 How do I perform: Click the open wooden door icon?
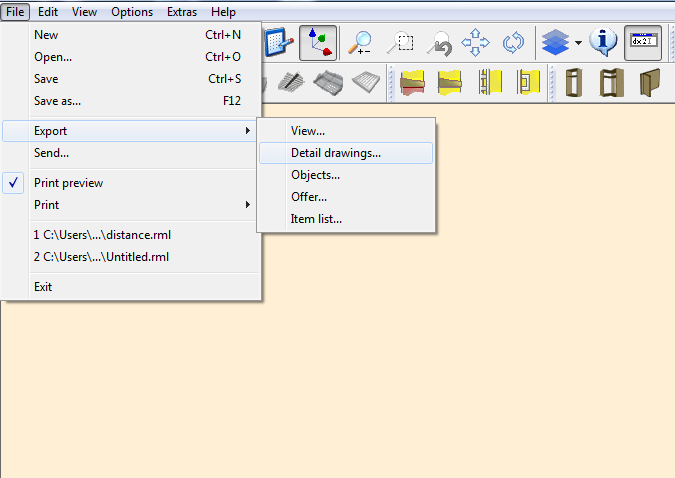649,83
